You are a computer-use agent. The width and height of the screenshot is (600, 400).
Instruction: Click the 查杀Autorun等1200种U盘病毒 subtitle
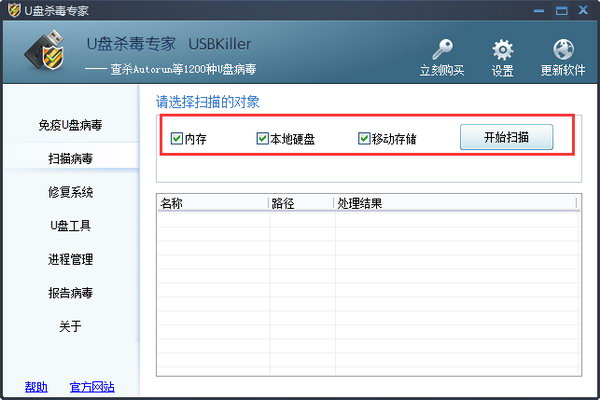[183, 69]
